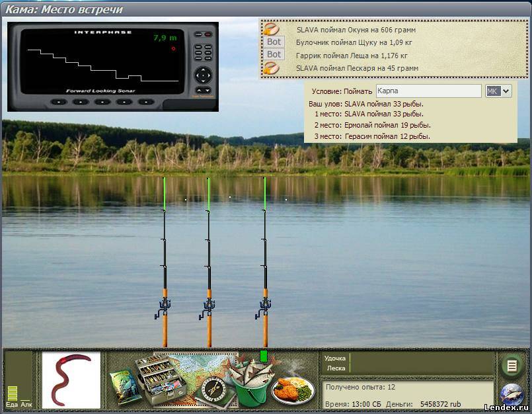Viewport: 532px width, 414px height.
Task: Click the Еда food level meter
Action: (x=12, y=393)
